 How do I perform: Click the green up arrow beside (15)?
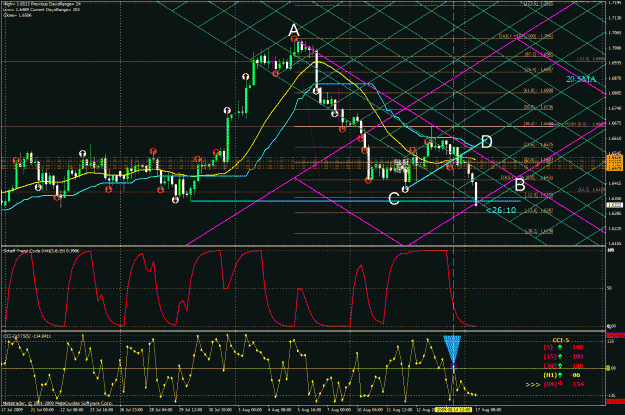coord(560,356)
